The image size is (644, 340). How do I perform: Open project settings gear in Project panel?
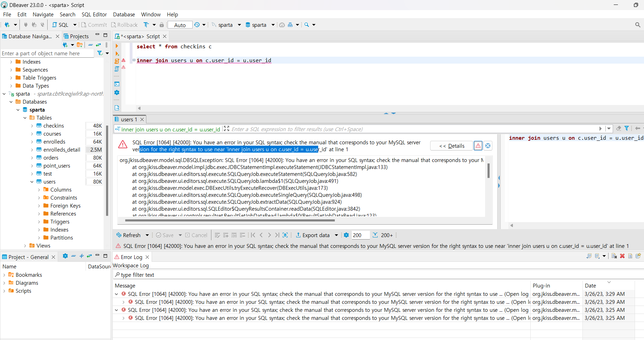(65, 256)
